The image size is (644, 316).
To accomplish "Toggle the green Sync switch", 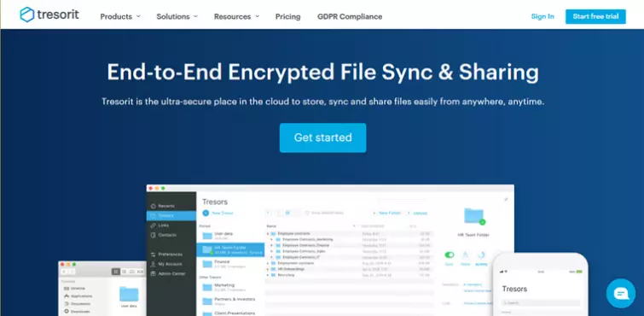I will [x=450, y=255].
